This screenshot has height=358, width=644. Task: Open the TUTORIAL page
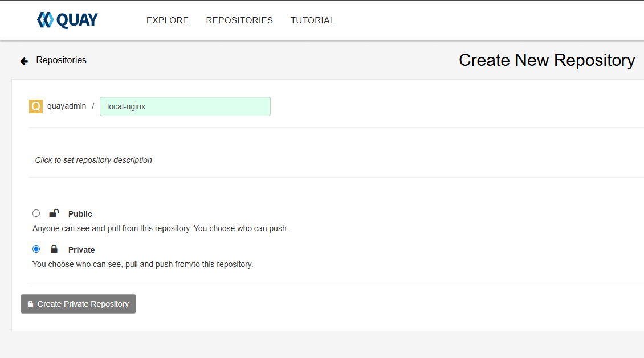[312, 20]
